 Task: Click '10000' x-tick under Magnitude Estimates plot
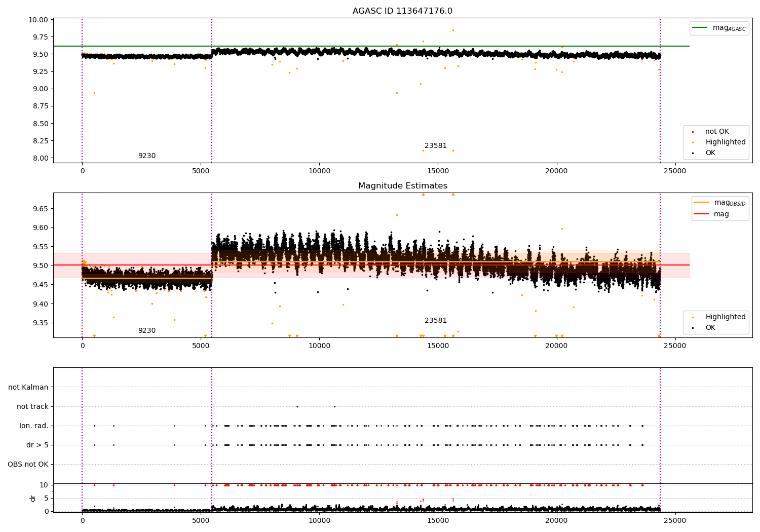[x=319, y=346]
